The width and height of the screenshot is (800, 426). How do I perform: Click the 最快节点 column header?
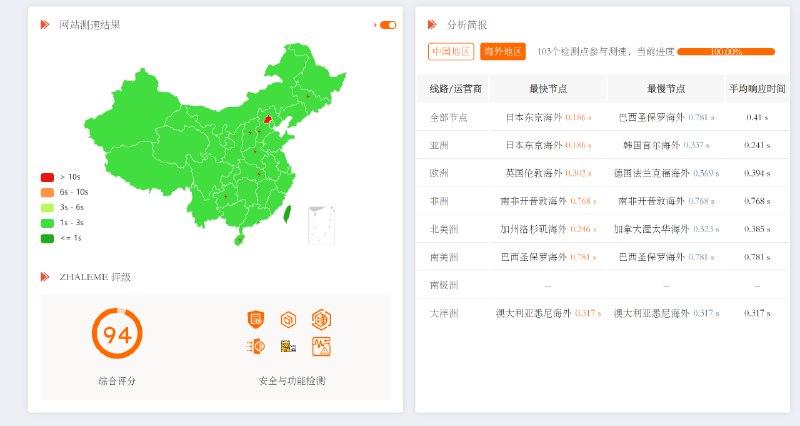click(548, 89)
